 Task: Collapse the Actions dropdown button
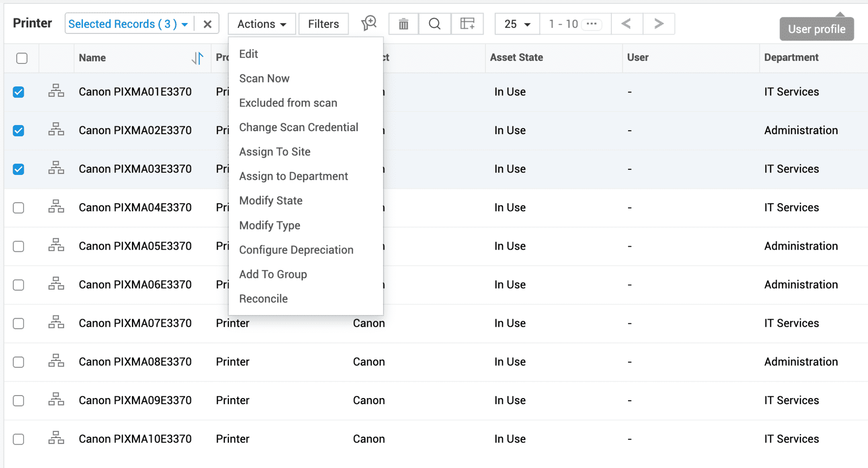262,24
